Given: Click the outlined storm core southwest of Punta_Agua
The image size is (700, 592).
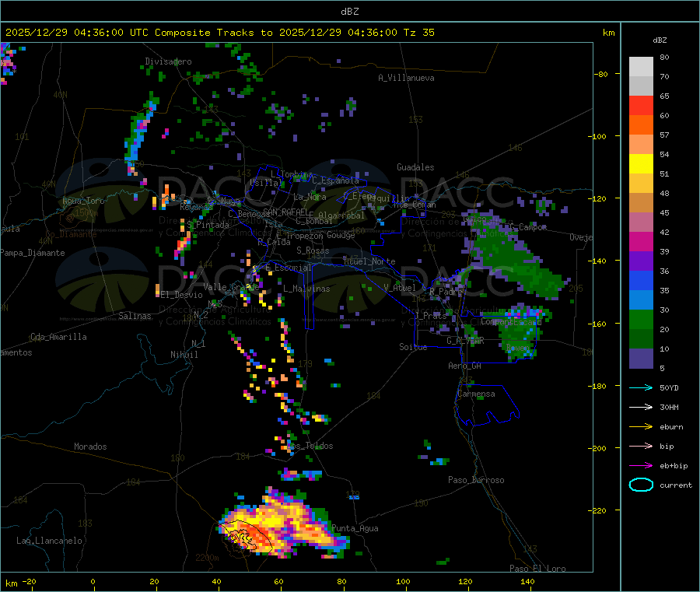Looking at the screenshot, I should point(247,537).
